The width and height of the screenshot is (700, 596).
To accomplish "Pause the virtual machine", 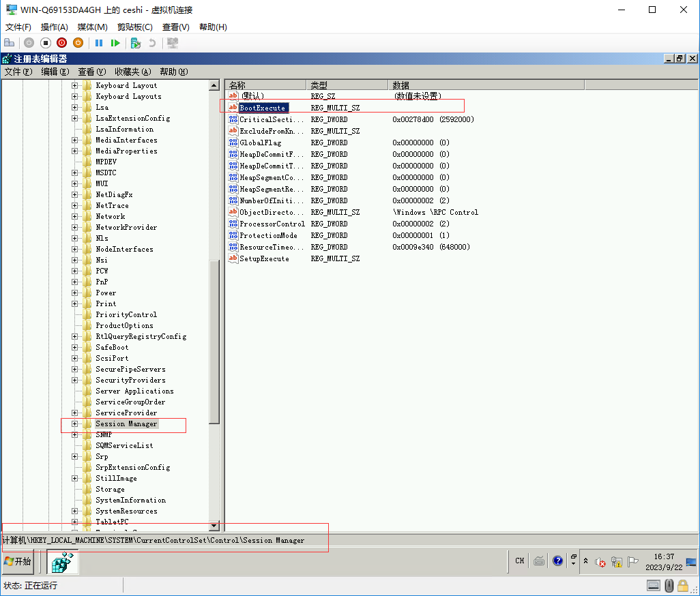I will 99,43.
